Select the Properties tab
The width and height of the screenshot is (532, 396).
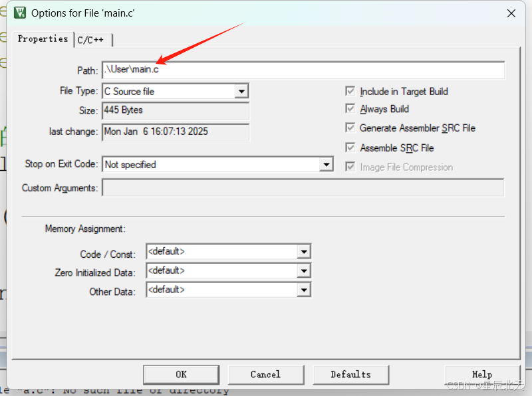coord(43,39)
